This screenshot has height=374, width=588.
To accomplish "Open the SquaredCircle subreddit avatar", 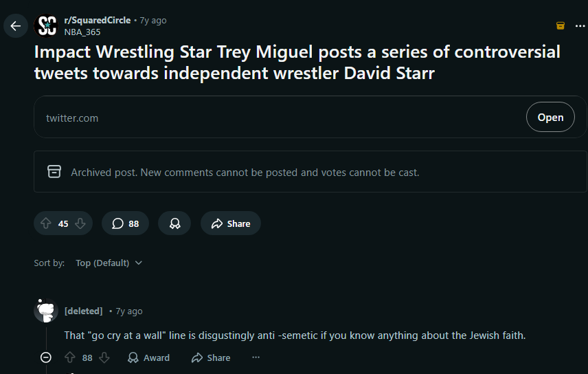I will [x=46, y=26].
